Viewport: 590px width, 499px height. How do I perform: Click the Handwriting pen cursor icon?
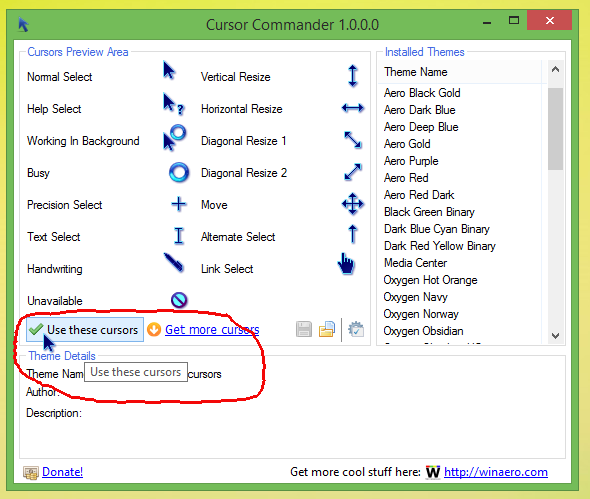[x=174, y=263]
